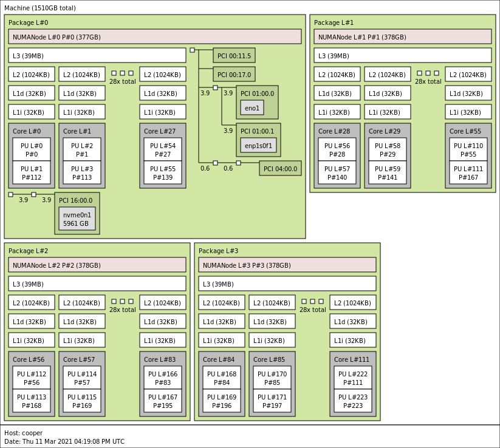
Task: Click the NUMANode L#3 P#3 memory box
Action: click(x=287, y=265)
